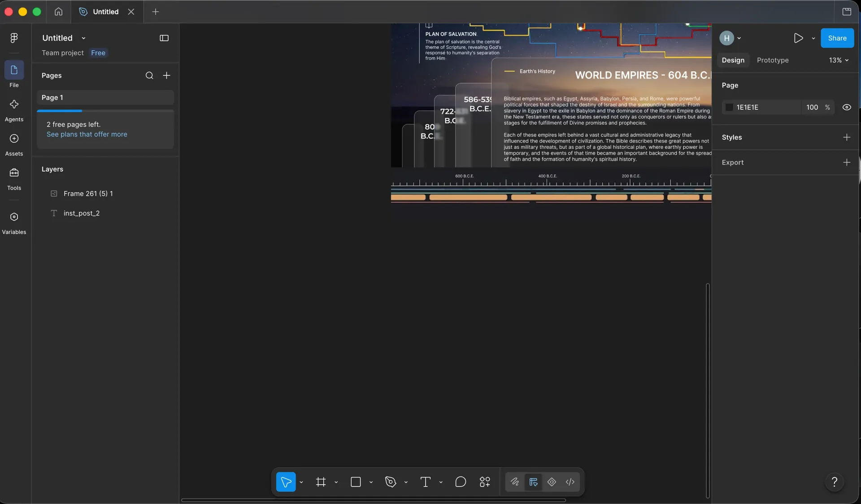Start presentation with the play button

tap(798, 38)
